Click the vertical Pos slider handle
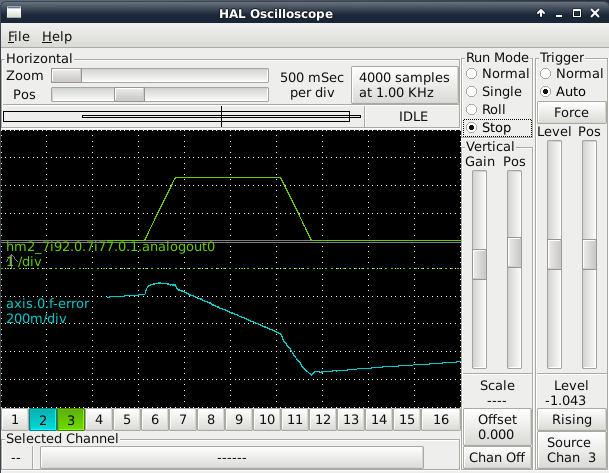This screenshot has height=473, width=609. click(x=515, y=252)
